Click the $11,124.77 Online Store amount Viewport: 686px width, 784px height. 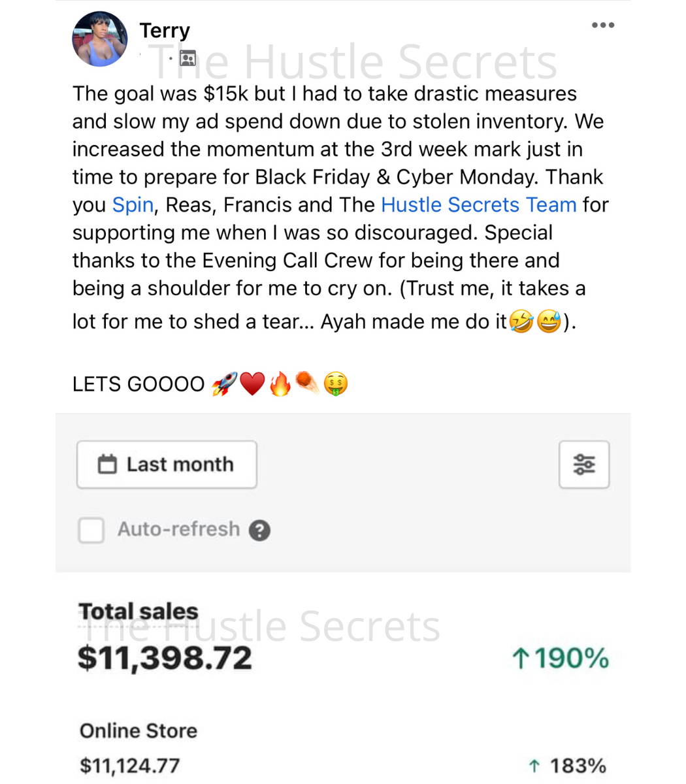coord(129,766)
